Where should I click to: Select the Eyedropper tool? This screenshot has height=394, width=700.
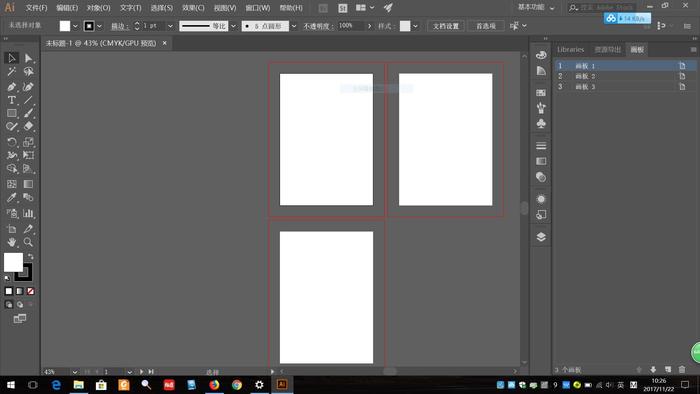[x=12, y=197]
